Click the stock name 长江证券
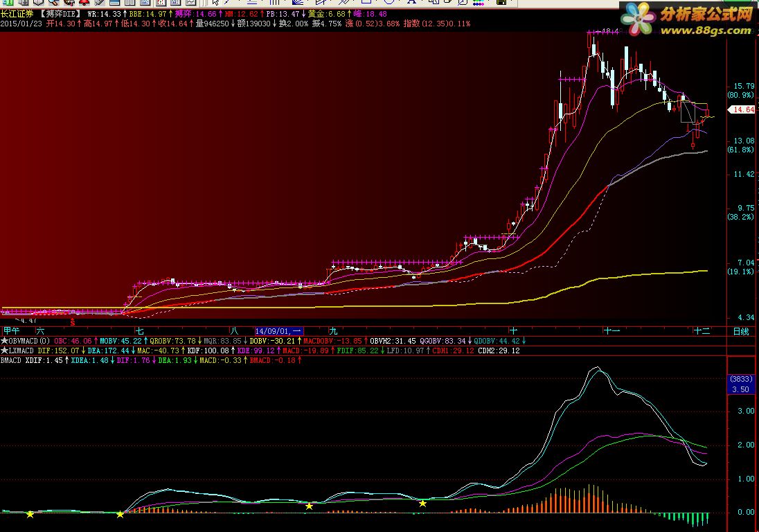The width and height of the screenshot is (759, 532). 17,14
